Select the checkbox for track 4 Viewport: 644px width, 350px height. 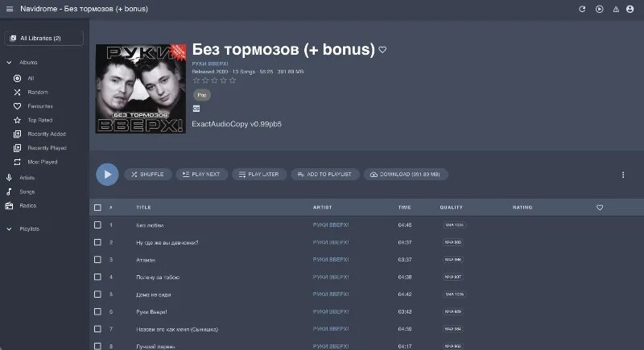click(97, 277)
